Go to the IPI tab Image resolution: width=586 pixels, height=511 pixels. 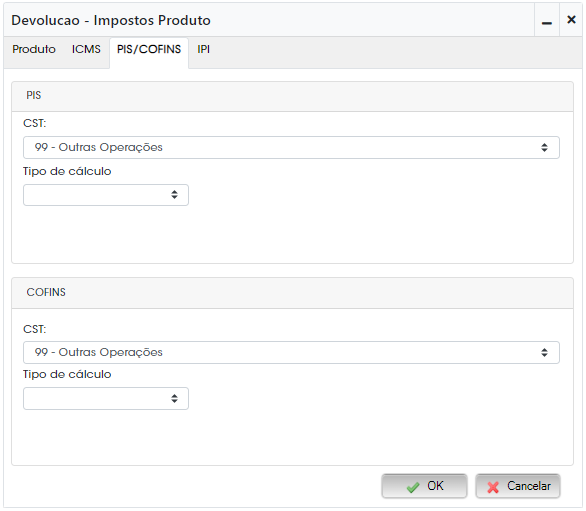[203, 49]
